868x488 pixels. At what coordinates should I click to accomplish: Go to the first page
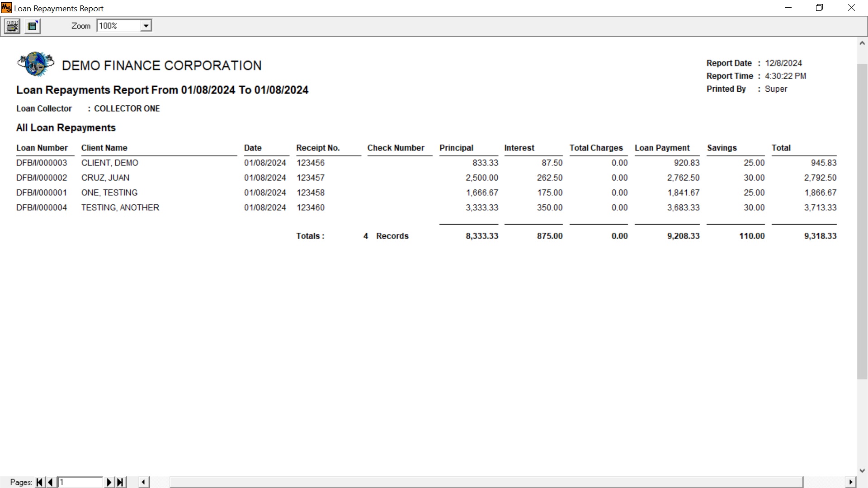[x=39, y=482]
